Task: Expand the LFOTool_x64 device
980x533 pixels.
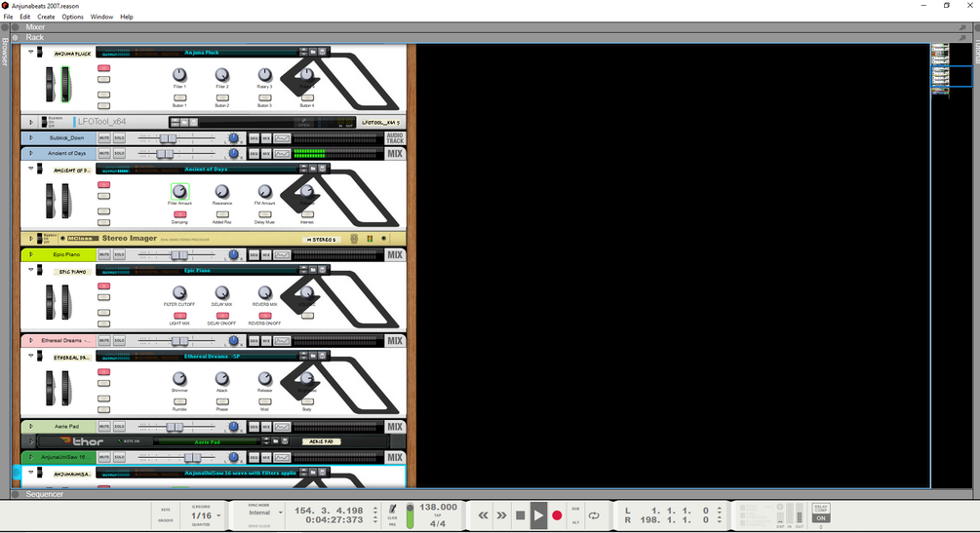Action: click(30, 122)
